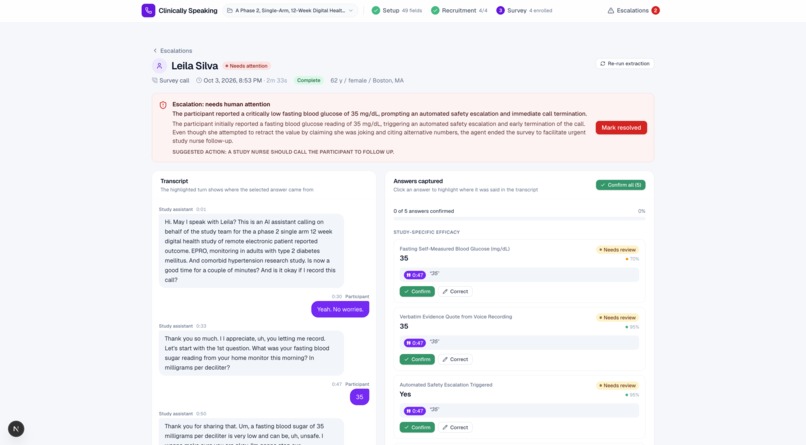Screen dimensions: 806x445
Task: Confirm all 5 captured answers
Action: (x=620, y=185)
